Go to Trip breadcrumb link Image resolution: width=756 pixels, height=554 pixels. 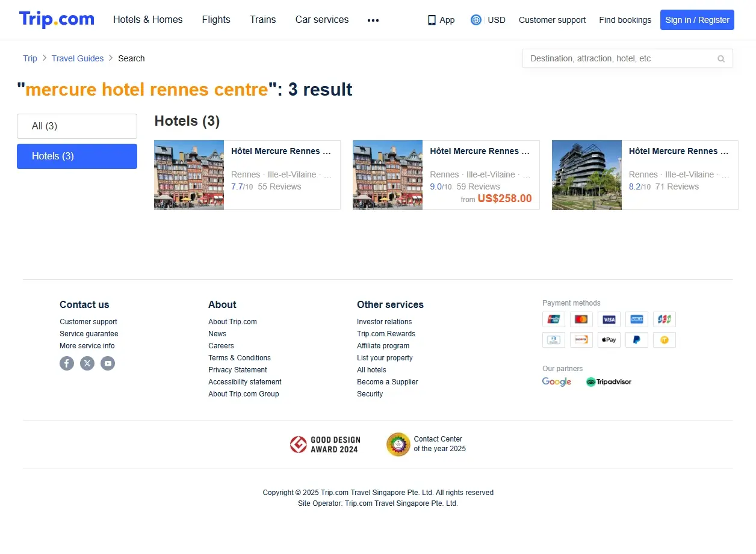30,58
